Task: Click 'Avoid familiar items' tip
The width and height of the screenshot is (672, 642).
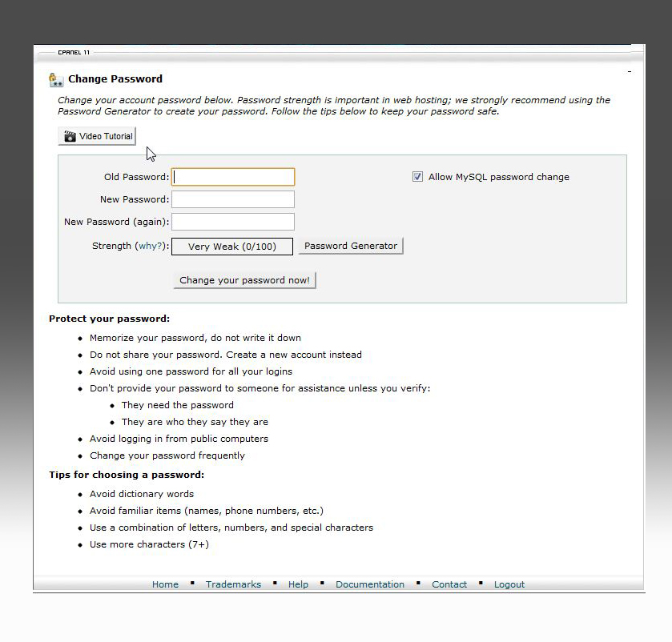Action: click(x=206, y=511)
